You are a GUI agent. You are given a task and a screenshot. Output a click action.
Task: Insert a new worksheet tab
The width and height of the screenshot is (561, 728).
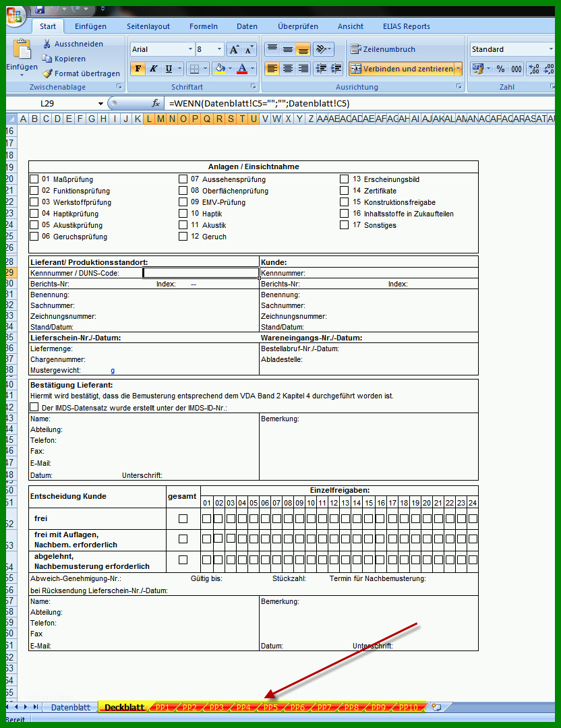pos(436,707)
